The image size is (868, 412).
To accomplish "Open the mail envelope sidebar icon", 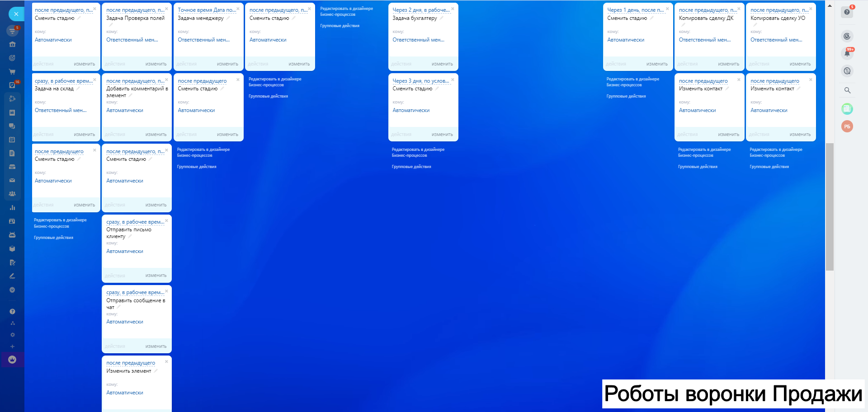I will pyautogui.click(x=12, y=180).
